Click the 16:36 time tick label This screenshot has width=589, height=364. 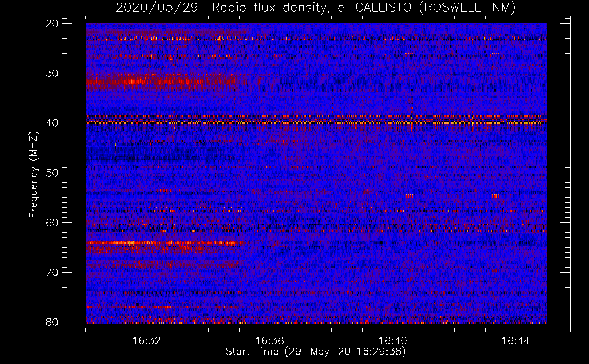270,341
